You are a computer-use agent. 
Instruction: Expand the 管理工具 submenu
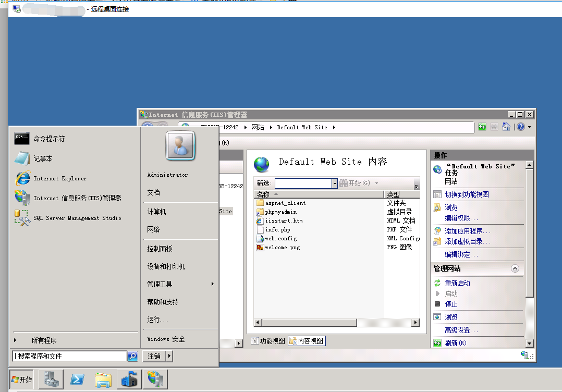[180, 284]
